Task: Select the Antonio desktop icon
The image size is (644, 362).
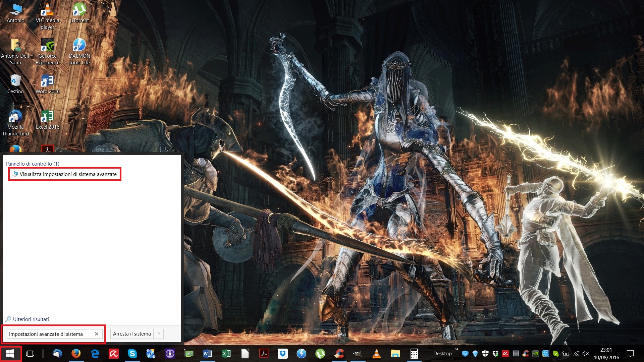Action: [x=15, y=13]
